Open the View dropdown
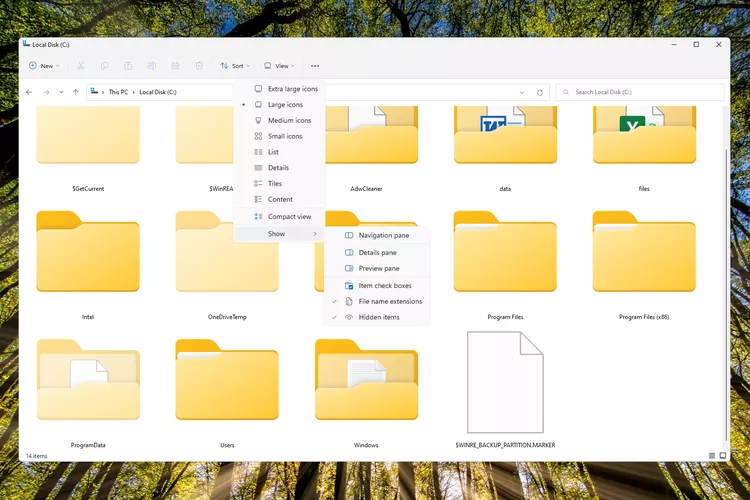 tap(279, 66)
